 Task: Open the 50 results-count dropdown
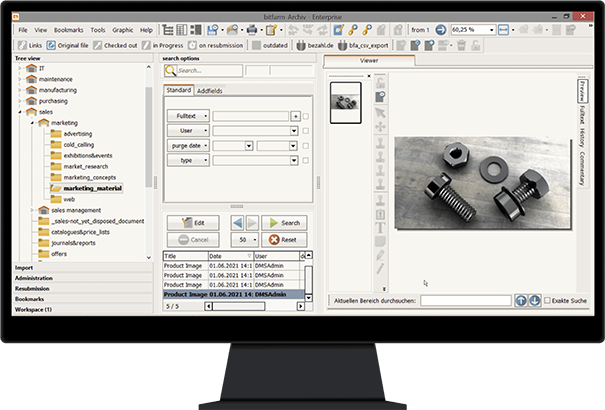click(245, 240)
